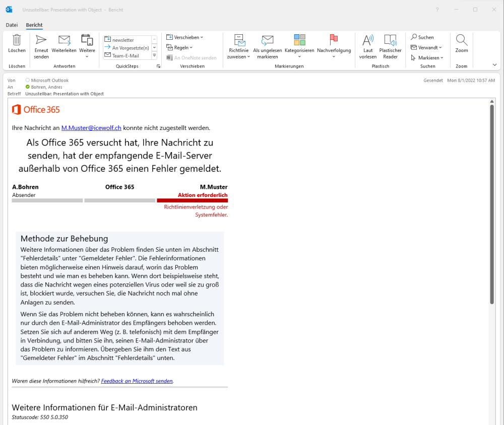Screen dimensions: 504x425
Task: Open the M.Muster@icewolf.ch email link
Action: point(91,128)
